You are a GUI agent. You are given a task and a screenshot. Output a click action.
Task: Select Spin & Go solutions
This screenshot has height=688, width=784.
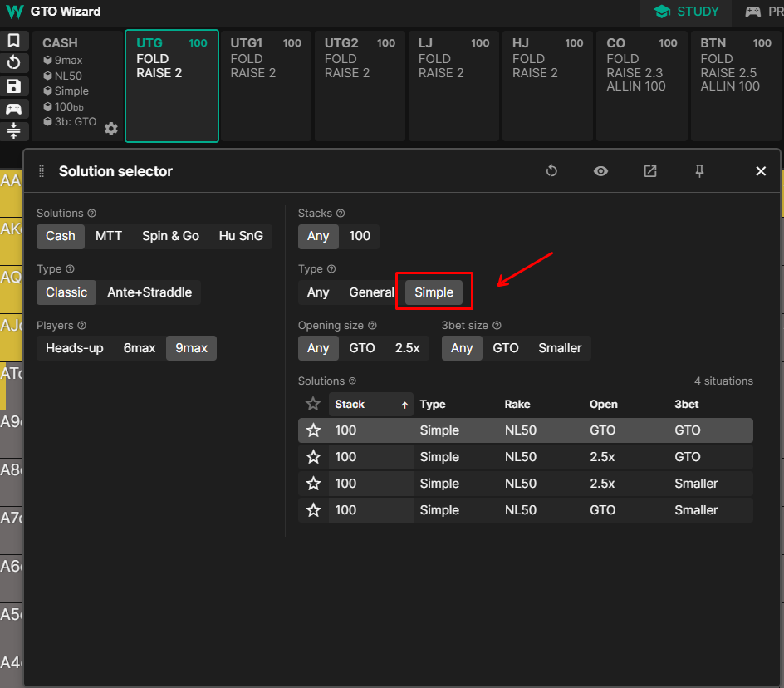(x=170, y=236)
